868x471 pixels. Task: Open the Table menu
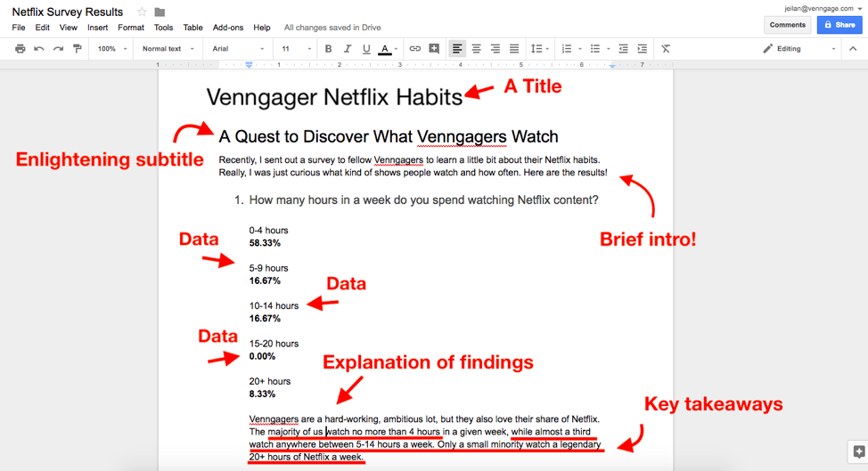(x=192, y=27)
